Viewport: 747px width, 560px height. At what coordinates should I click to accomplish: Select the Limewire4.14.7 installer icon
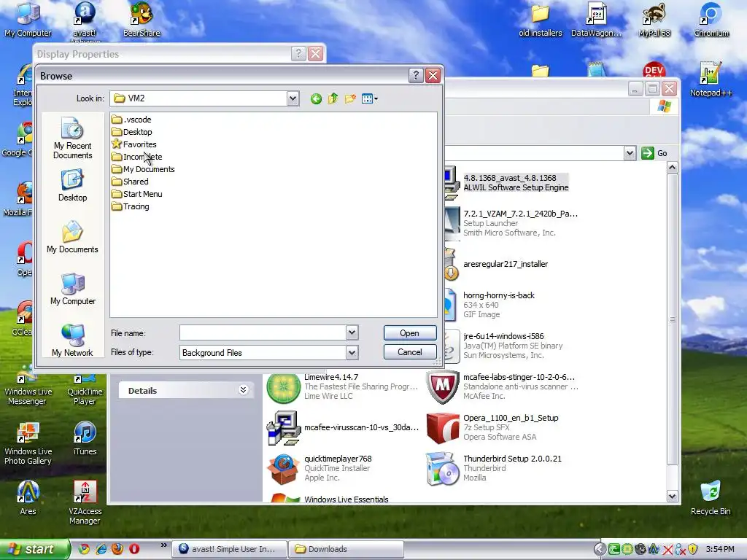(x=284, y=386)
